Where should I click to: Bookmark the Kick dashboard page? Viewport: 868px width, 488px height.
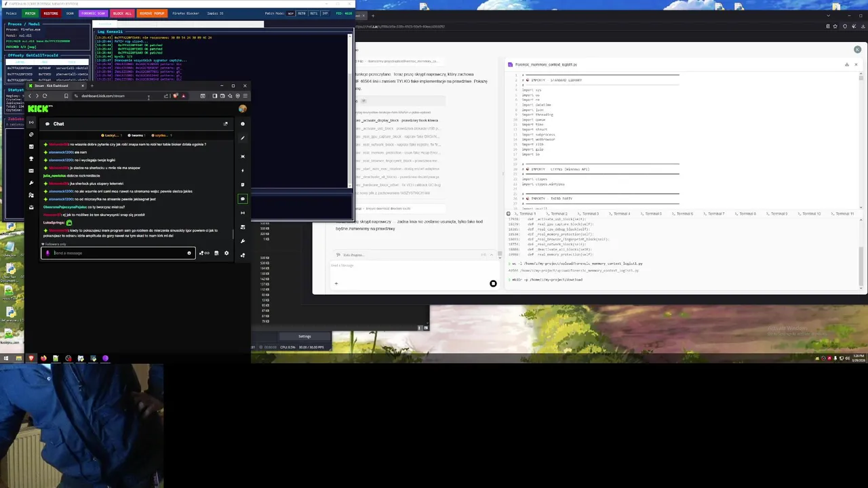pyautogui.click(x=66, y=96)
